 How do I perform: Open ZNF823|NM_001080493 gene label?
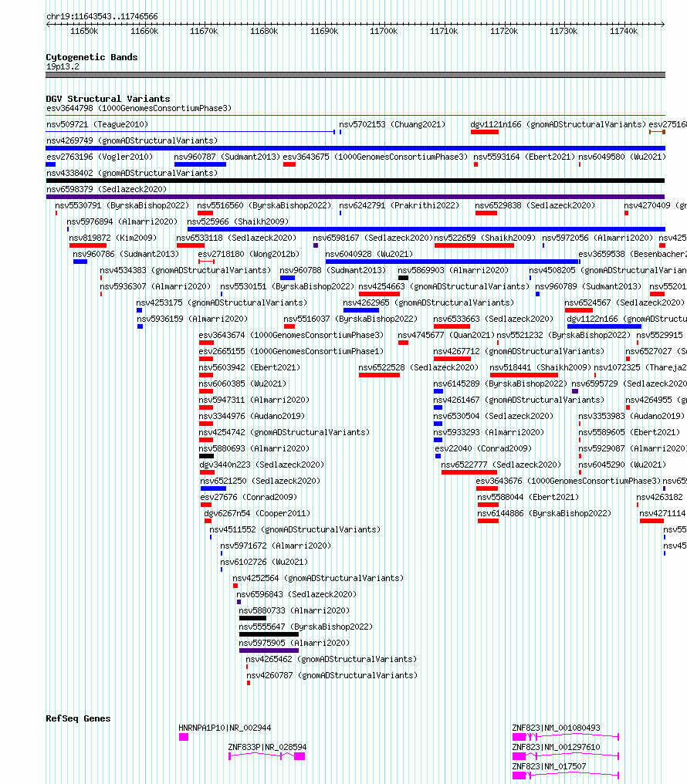pyautogui.click(x=556, y=728)
